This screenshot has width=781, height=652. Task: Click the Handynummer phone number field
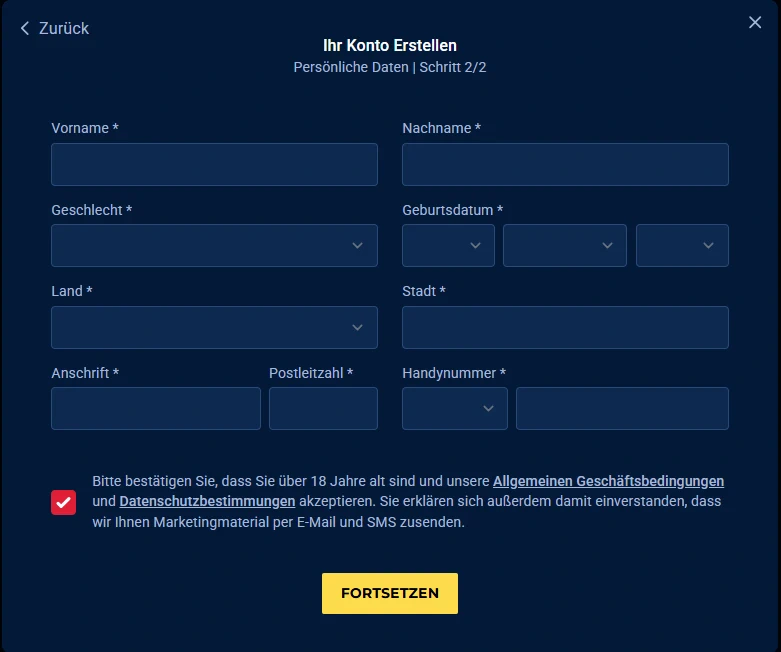[622, 408]
